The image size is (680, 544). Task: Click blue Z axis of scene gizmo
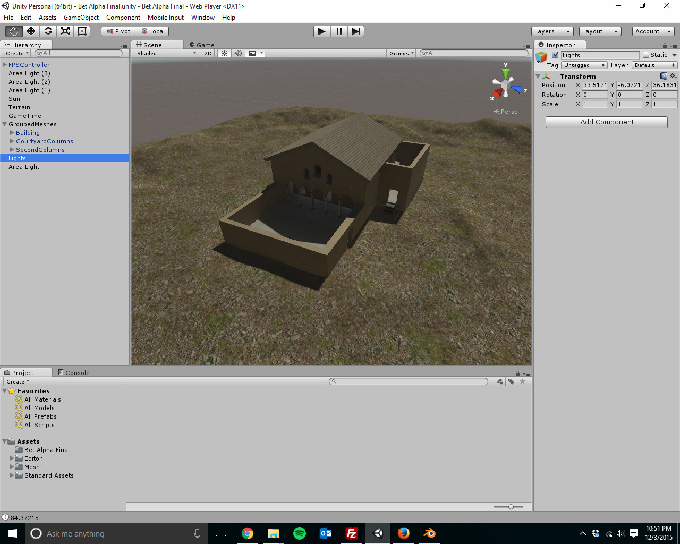(x=517, y=89)
